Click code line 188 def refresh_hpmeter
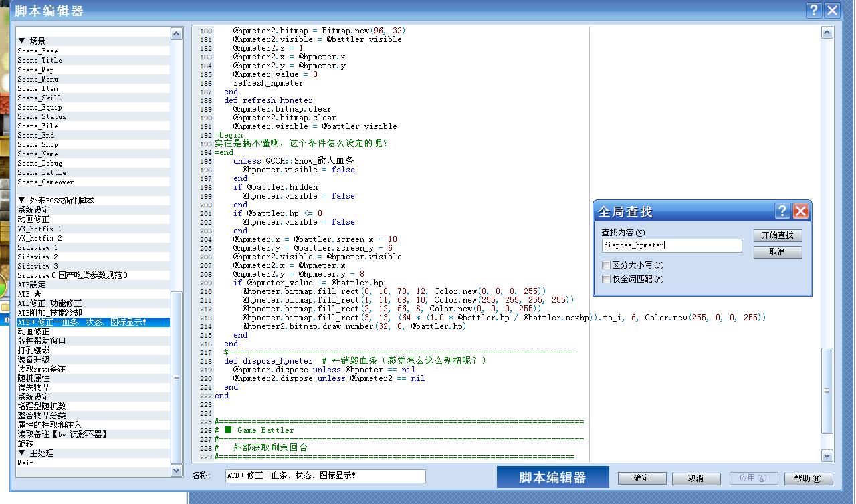Image resolution: width=856 pixels, height=504 pixels. [268, 100]
